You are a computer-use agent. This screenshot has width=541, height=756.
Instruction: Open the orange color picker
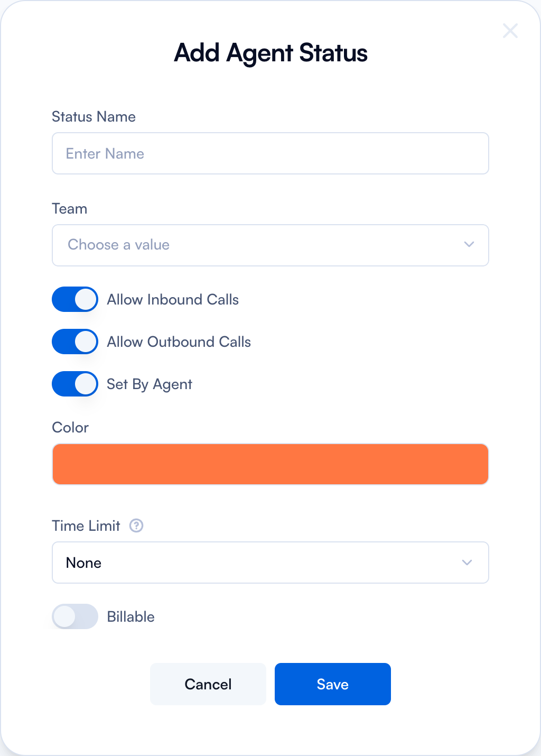(270, 464)
